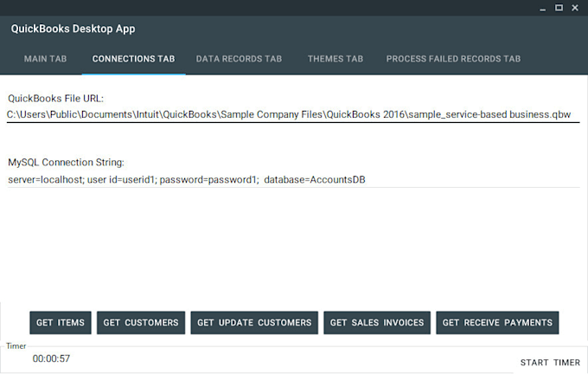588x374 pixels.
Task: Click the 00:00:57 timer value
Action: (51, 358)
